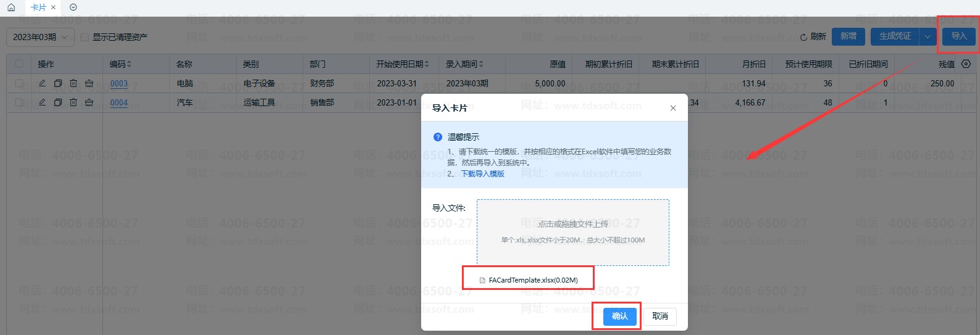Viewport: 980px width, 335px height.
Task: Click the home icon in tab bar
Action: [x=11, y=7]
